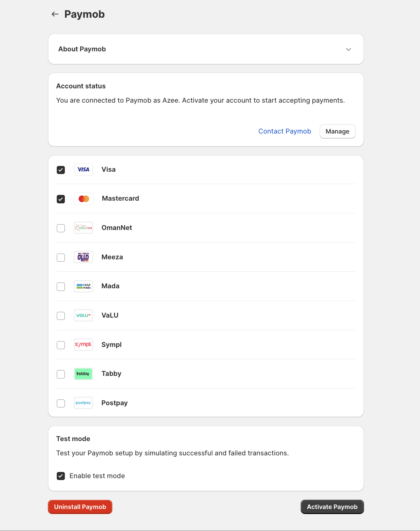Click the Test mode heading

pyautogui.click(x=73, y=439)
